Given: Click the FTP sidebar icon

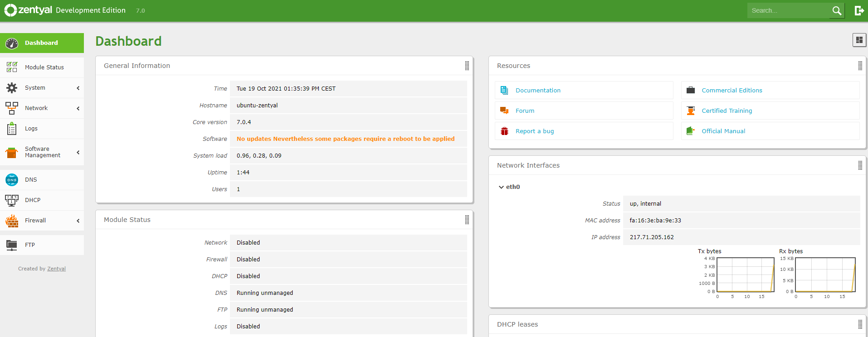Looking at the screenshot, I should pyautogui.click(x=12, y=245).
